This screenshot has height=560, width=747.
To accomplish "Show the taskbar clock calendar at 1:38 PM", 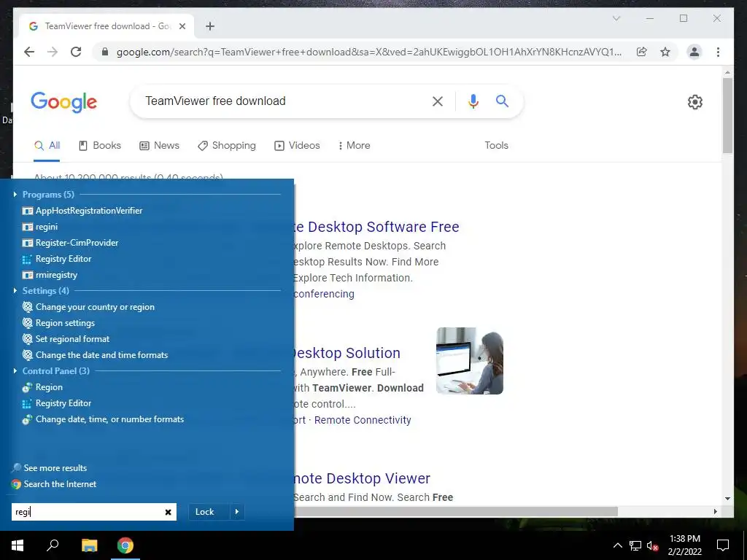I will (x=684, y=545).
